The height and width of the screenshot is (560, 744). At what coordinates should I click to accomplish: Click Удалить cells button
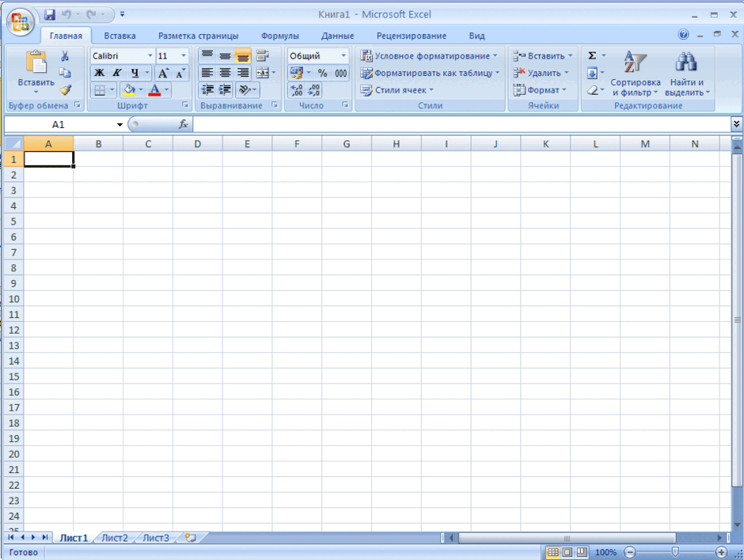541,73
